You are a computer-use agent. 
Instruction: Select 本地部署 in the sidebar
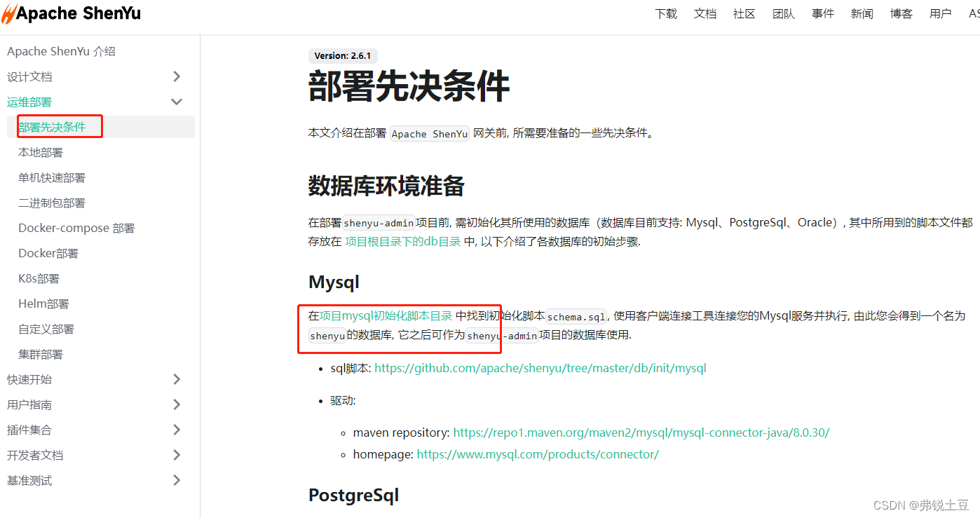40,152
